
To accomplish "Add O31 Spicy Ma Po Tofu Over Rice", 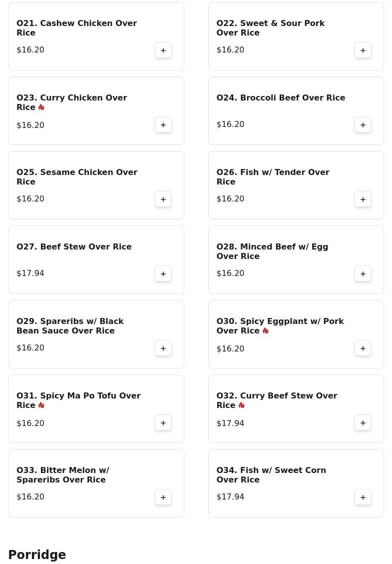I will click(163, 422).
